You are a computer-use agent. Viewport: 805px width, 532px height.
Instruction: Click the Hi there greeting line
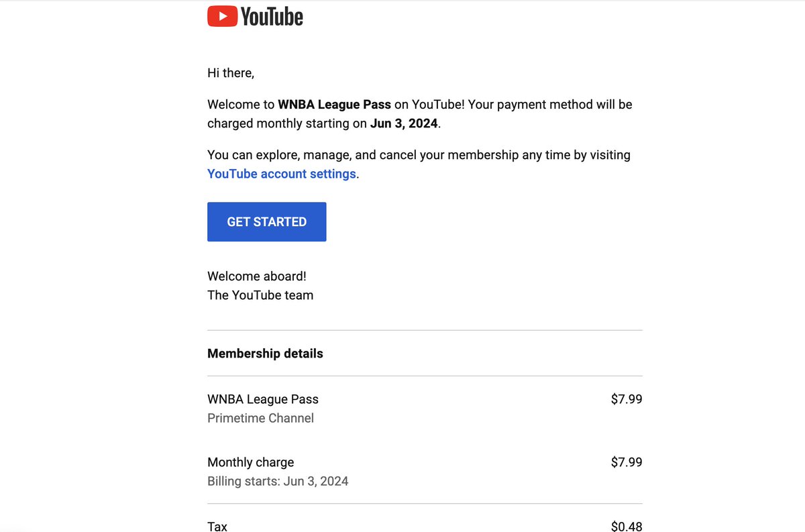231,73
